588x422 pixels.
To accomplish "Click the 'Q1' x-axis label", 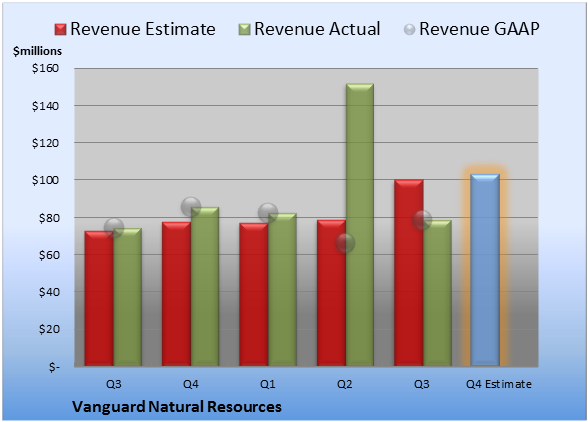I will coord(268,384).
